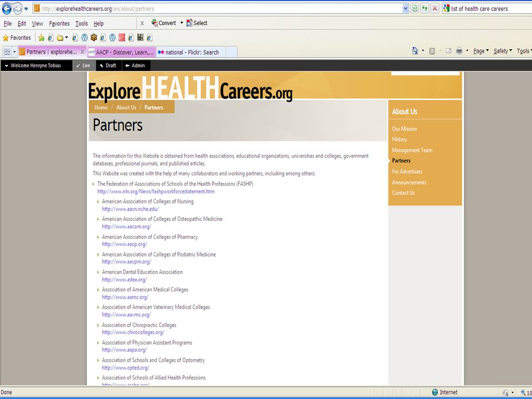Switch to national - Flickr: Search tab

(191, 52)
